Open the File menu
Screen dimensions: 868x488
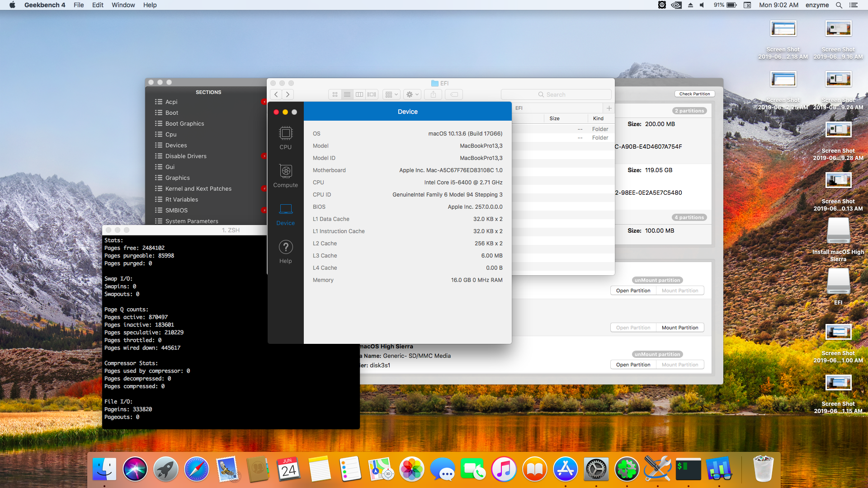(x=79, y=5)
